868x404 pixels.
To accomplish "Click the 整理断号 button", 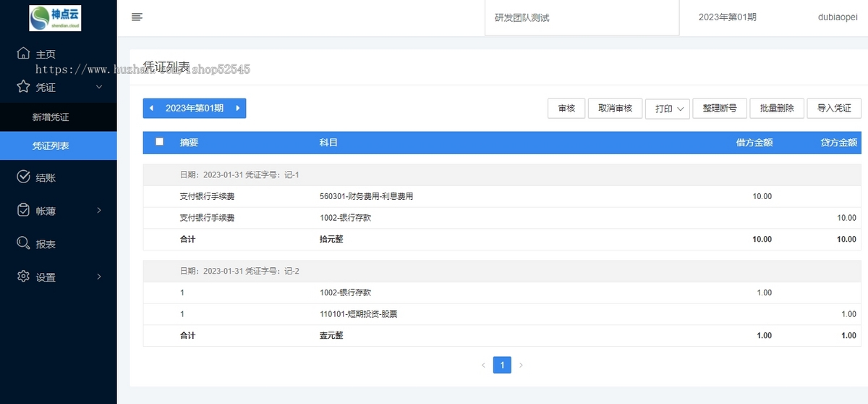I will click(x=720, y=109).
